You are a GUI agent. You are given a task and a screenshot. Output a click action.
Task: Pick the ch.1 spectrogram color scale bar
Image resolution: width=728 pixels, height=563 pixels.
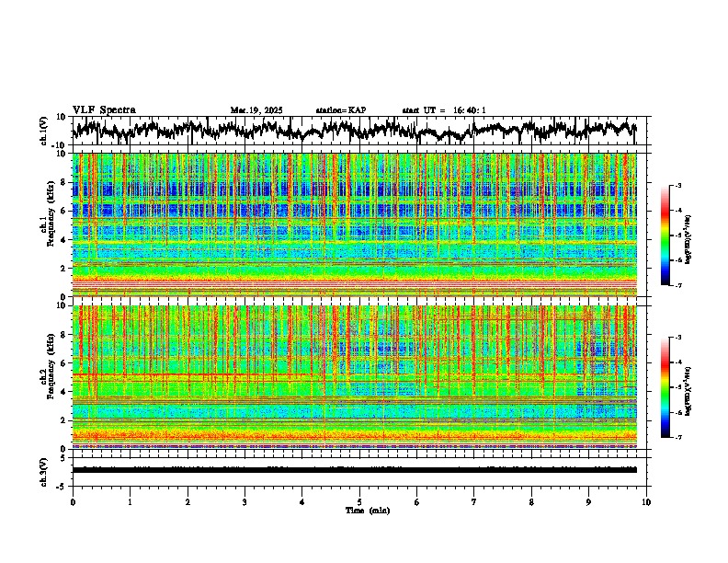(665, 236)
